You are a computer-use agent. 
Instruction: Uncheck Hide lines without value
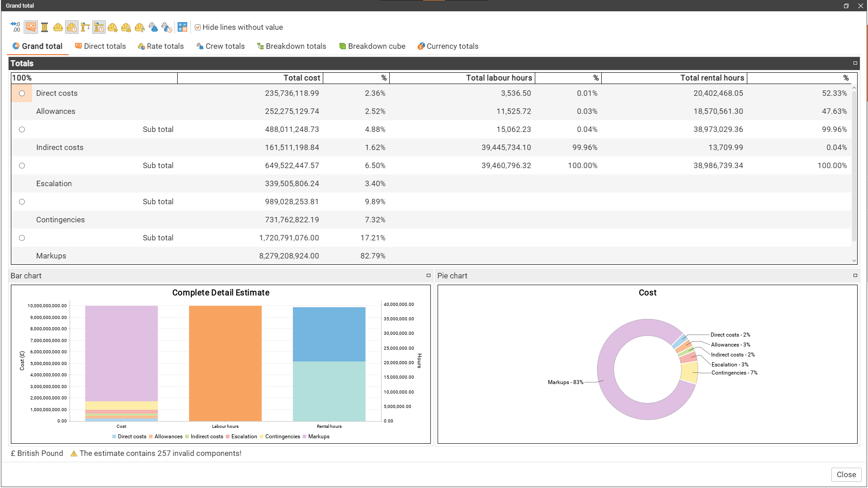(x=198, y=27)
